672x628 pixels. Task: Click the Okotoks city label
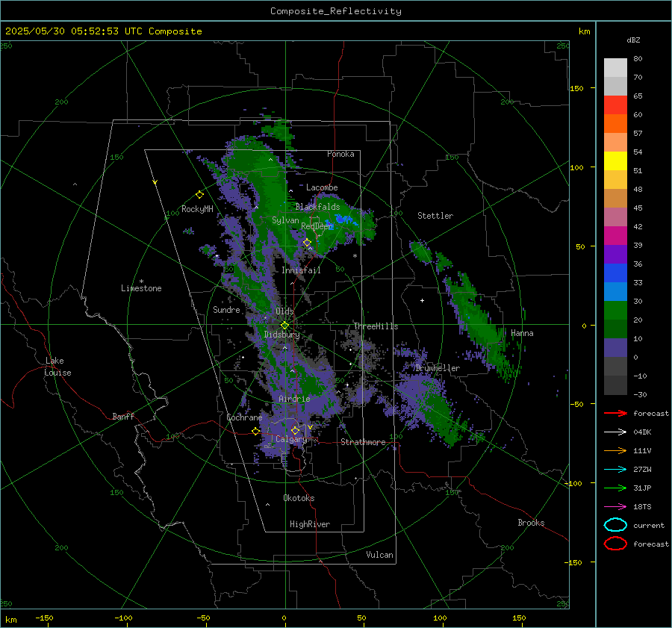tap(299, 498)
